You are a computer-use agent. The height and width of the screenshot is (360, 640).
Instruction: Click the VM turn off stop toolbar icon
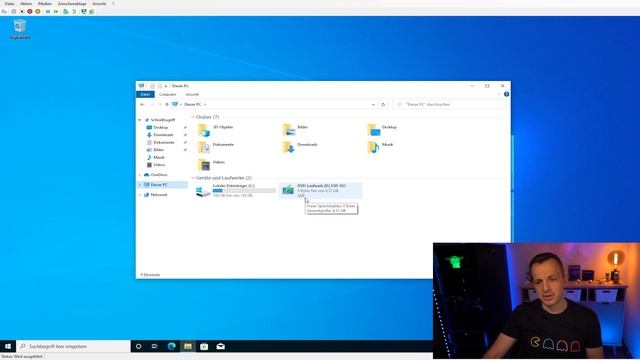[x=22, y=11]
